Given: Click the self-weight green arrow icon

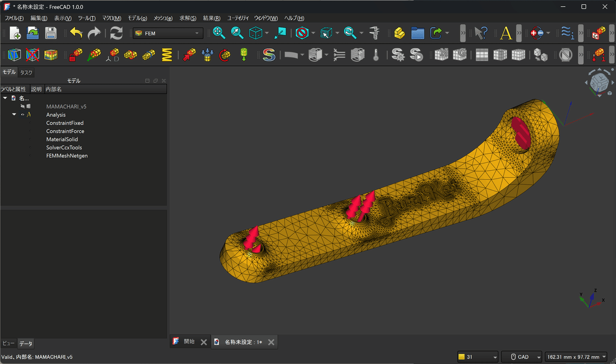Looking at the screenshot, I should 244,54.
